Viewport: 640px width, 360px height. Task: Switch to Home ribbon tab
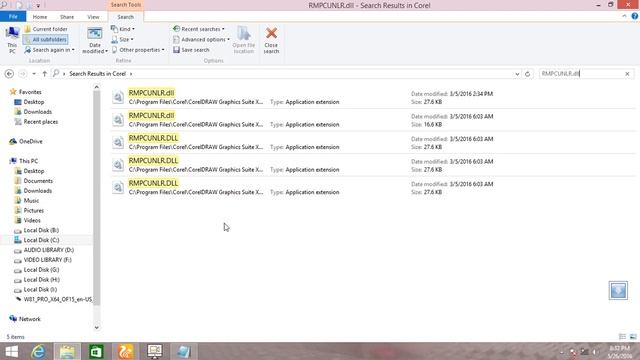point(40,17)
